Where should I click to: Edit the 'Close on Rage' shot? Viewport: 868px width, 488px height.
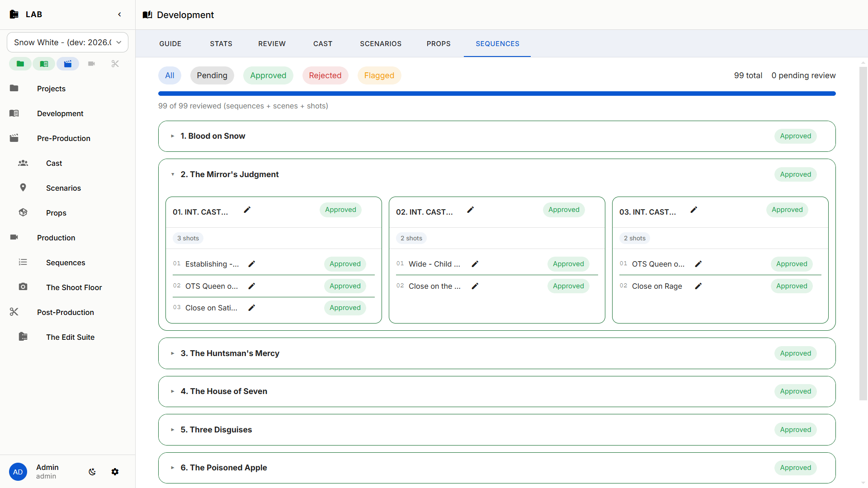[698, 286]
